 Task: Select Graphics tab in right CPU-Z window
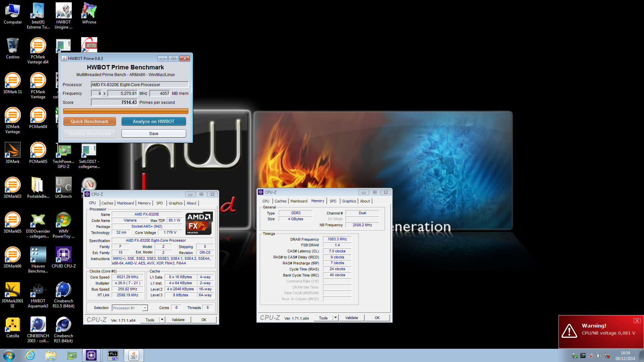[x=349, y=201]
